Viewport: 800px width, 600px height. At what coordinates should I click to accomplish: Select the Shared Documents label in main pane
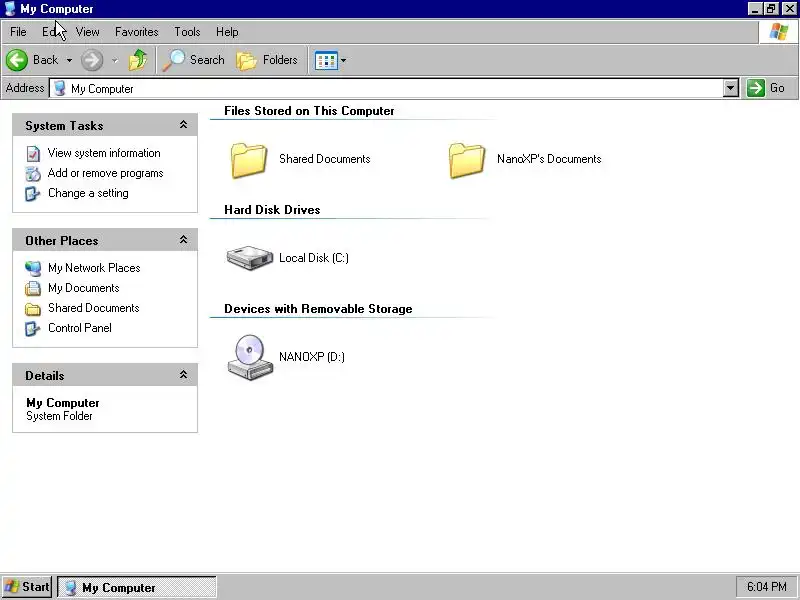pos(324,159)
